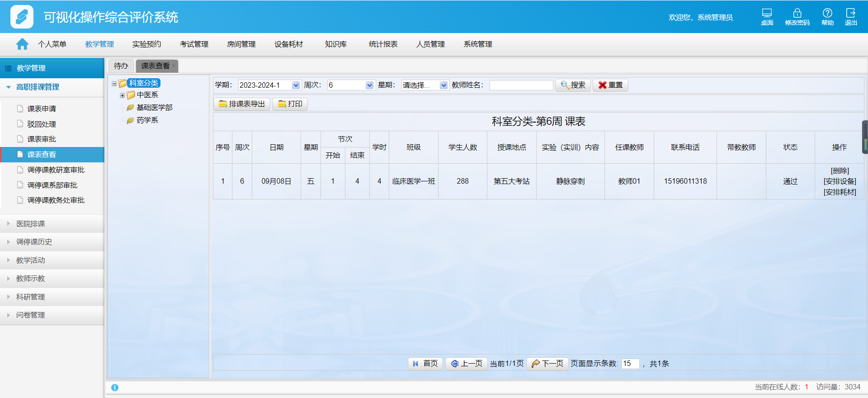Click the 驳回处理 document icon
The image size is (868, 398).
click(20, 123)
